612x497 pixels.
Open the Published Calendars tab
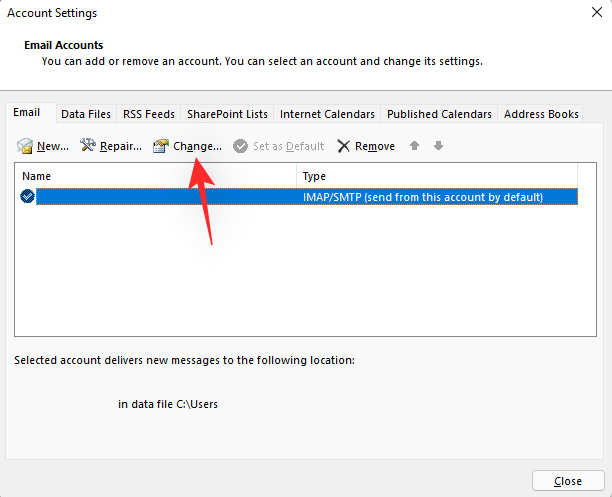tap(439, 114)
